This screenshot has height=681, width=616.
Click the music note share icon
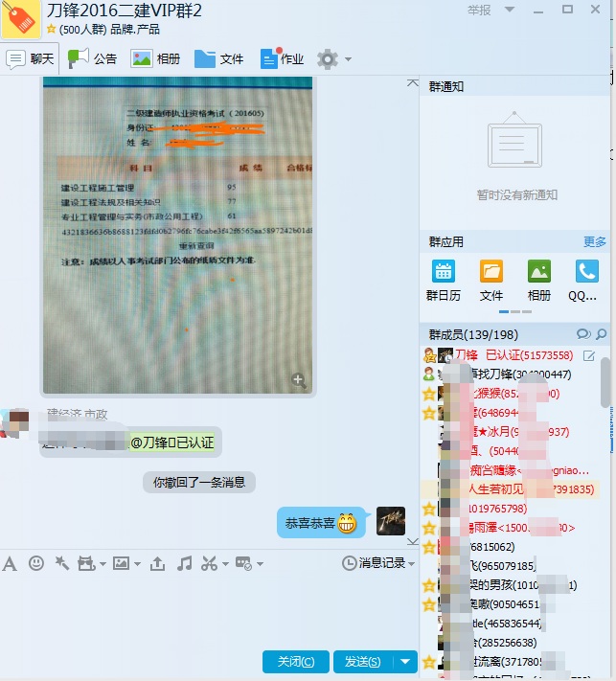tap(185, 563)
